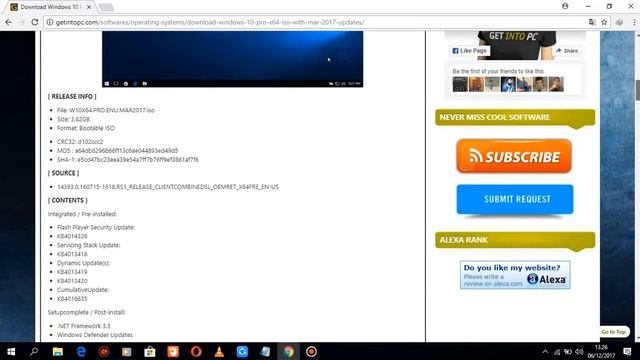Click the Windows 10 desktop preview image
Viewport: 640px width, 360px height.
point(232,59)
